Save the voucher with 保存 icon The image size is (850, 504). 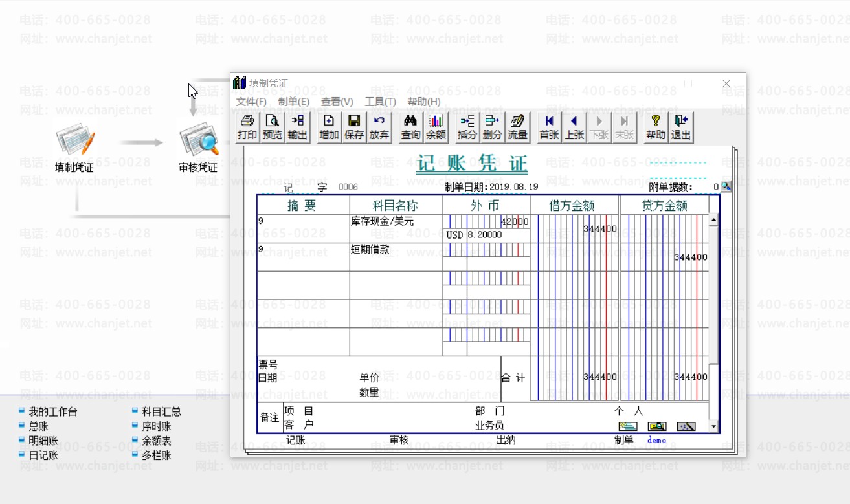click(354, 127)
